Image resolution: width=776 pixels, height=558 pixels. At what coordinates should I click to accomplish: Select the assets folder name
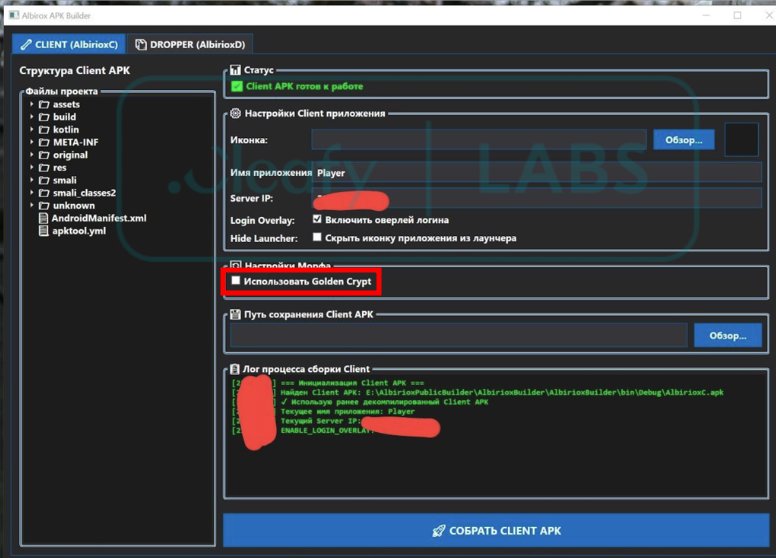[66, 104]
